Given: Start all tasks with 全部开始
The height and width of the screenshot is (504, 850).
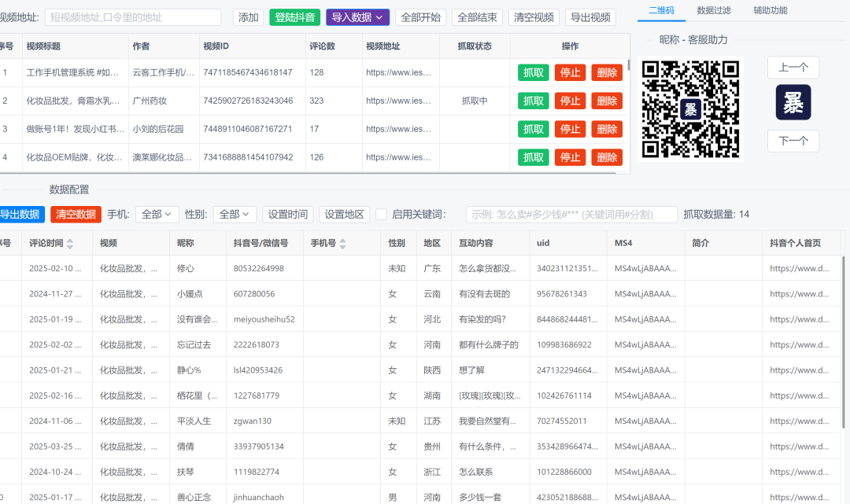Looking at the screenshot, I should 420,17.
